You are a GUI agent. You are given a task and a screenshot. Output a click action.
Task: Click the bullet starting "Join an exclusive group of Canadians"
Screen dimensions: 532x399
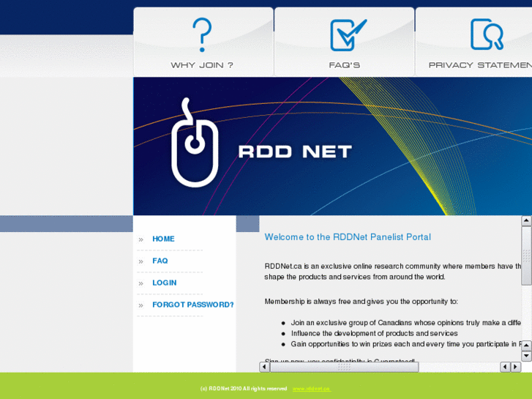coord(406,323)
